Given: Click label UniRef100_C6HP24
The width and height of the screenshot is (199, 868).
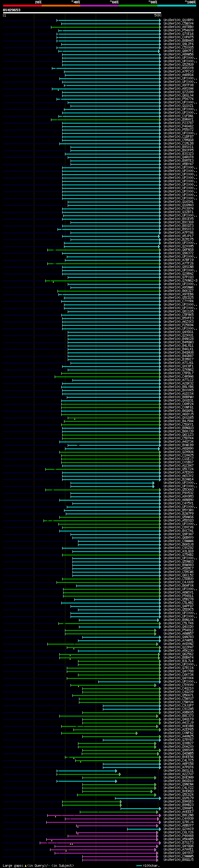Looking at the screenshot, I should click(178, 404).
